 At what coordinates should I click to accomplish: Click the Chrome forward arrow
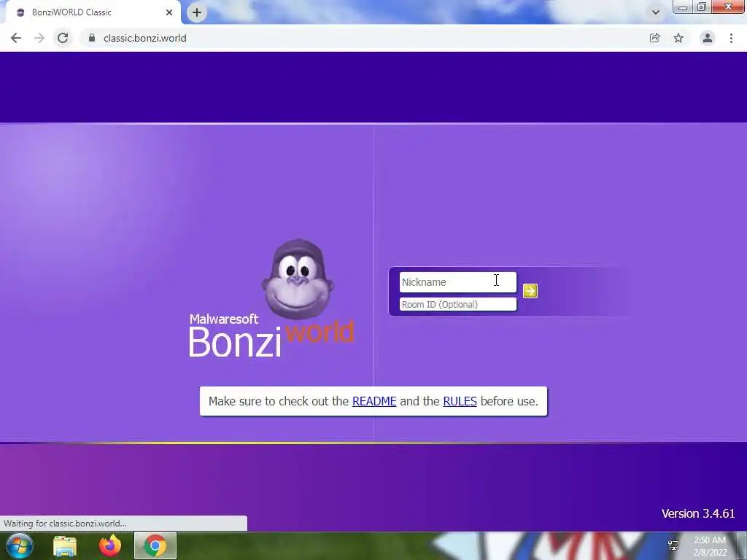tap(39, 38)
